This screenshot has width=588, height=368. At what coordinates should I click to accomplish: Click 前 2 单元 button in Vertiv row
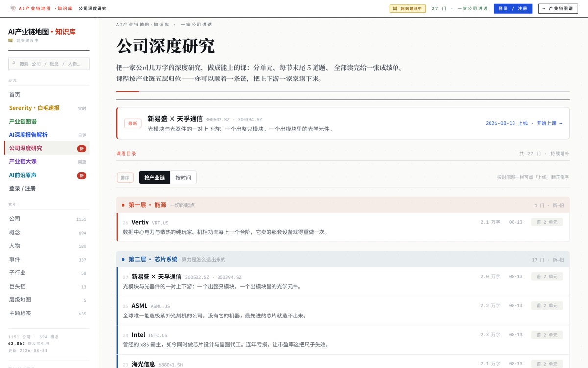coord(547,222)
